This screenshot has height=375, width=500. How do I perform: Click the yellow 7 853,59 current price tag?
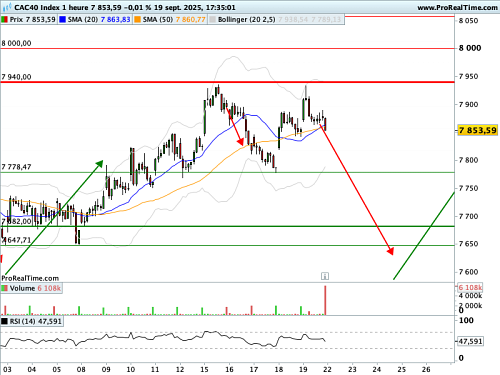(478, 130)
